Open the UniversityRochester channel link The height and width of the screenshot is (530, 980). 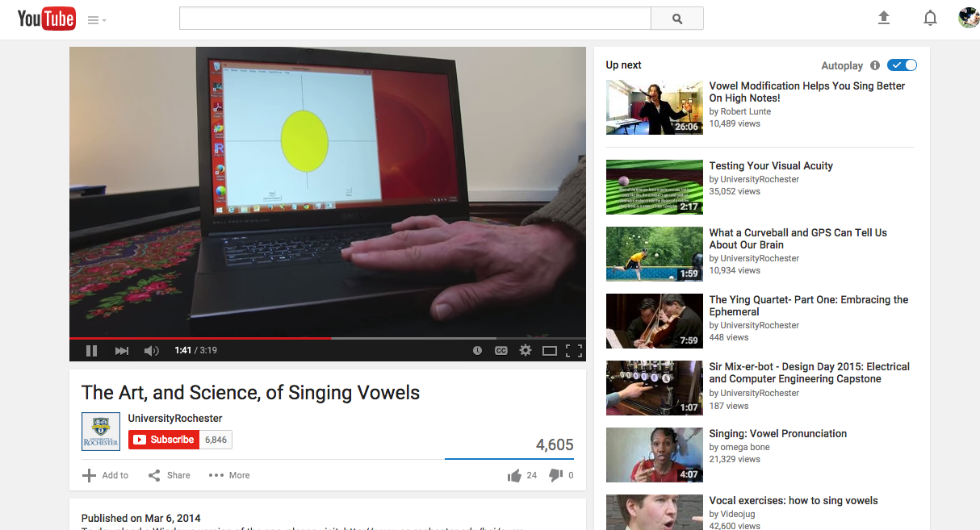(x=175, y=418)
